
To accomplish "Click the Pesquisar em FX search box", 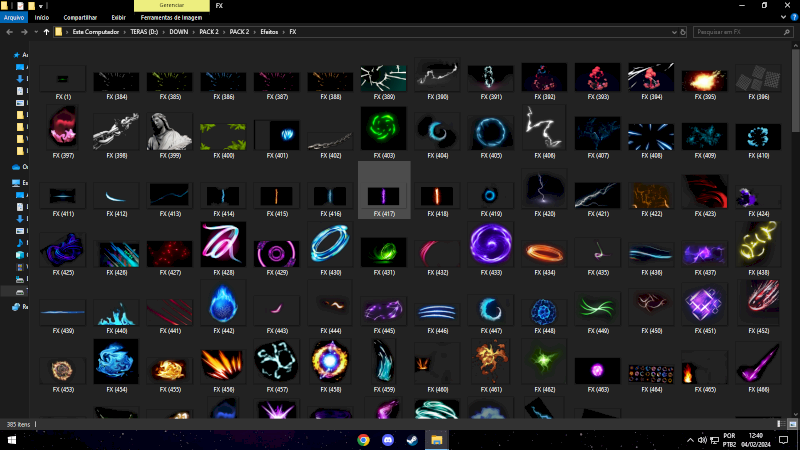I will click(x=740, y=32).
